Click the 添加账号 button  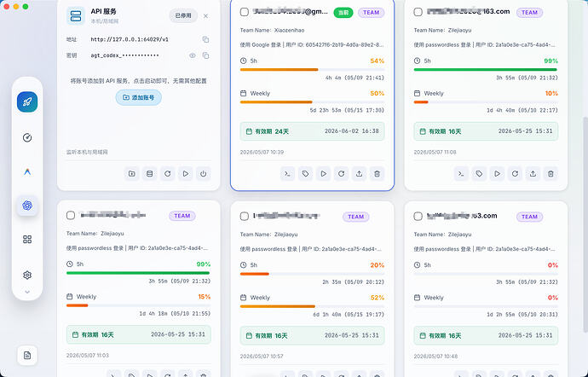point(138,97)
